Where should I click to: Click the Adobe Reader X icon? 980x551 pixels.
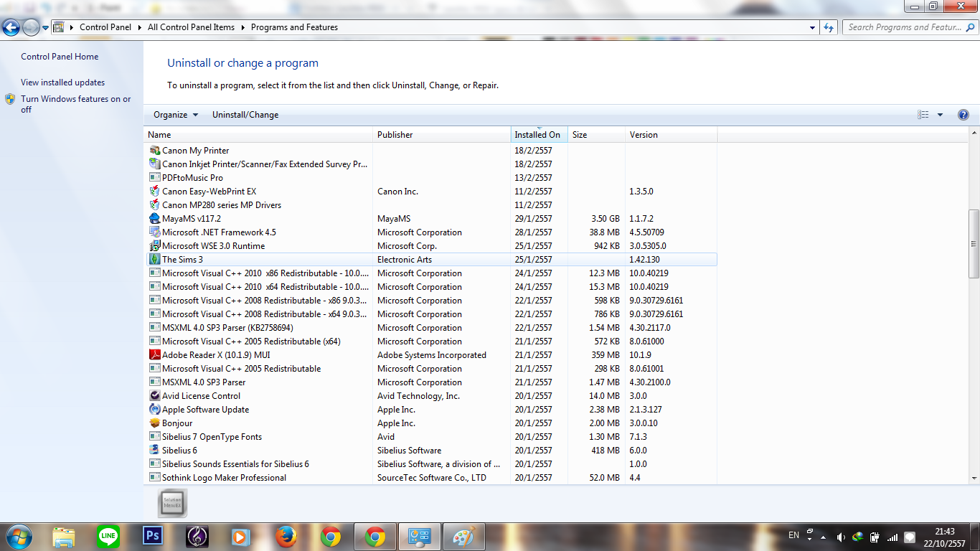coord(154,355)
